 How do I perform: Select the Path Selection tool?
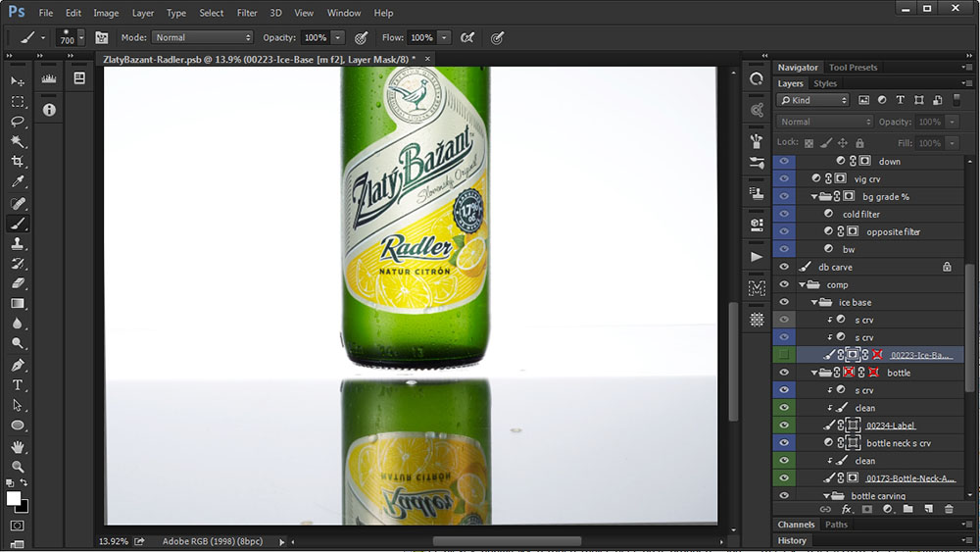(18, 405)
